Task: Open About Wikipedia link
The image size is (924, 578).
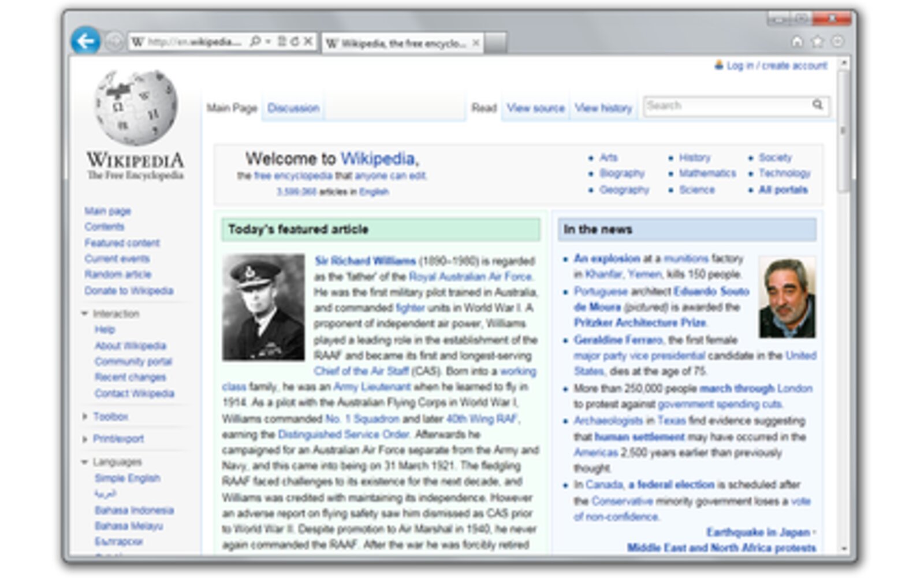Action: click(131, 346)
